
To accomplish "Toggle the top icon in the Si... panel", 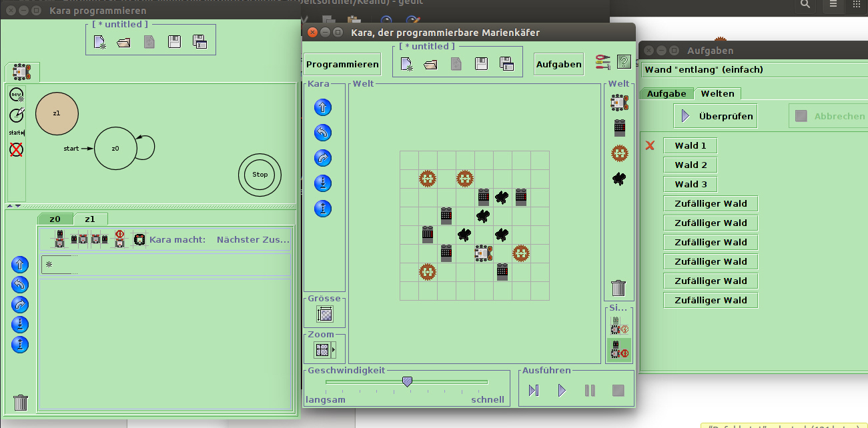I will (619, 325).
